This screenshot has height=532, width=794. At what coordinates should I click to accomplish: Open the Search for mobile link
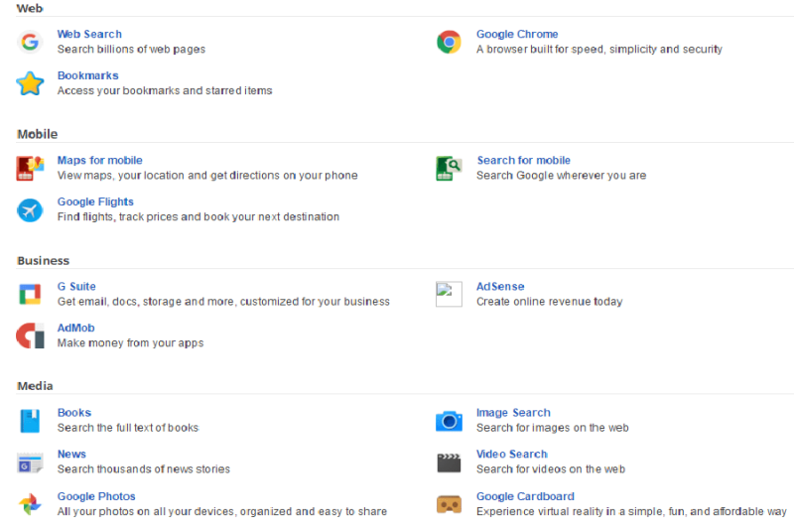(524, 160)
